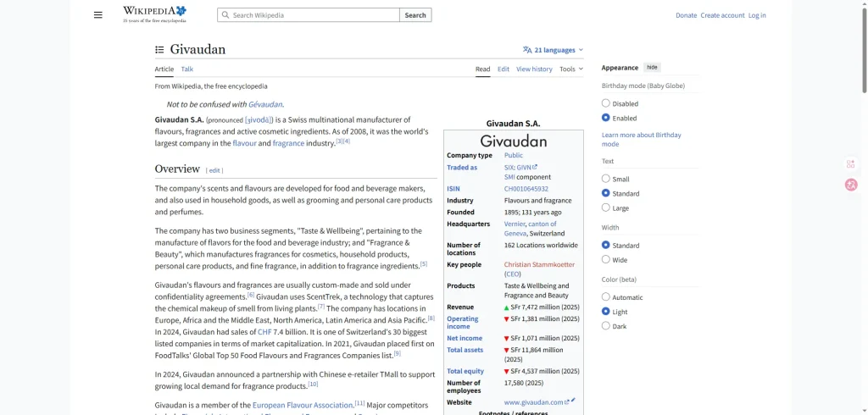Click the Givaudan logo in infobox
The image size is (868, 415).
[x=514, y=141]
